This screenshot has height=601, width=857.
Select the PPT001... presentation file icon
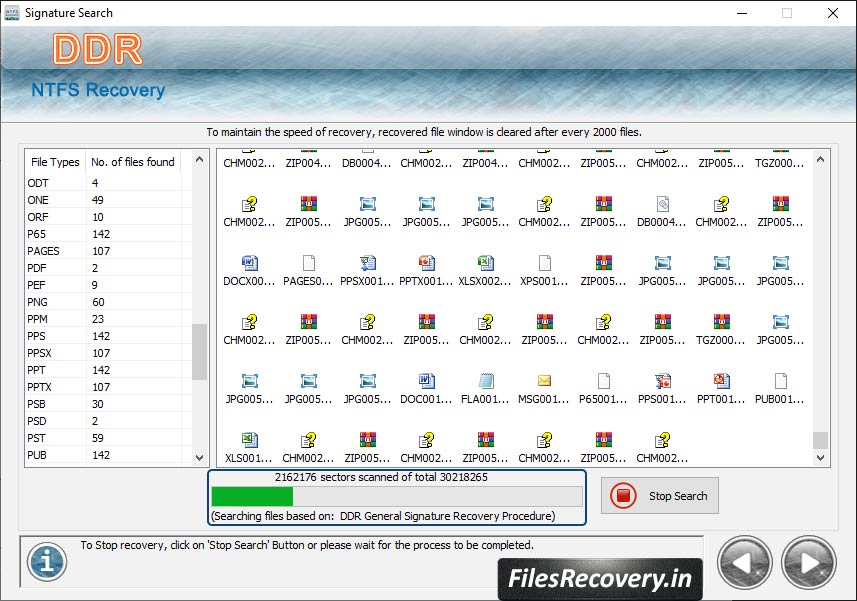pos(721,381)
